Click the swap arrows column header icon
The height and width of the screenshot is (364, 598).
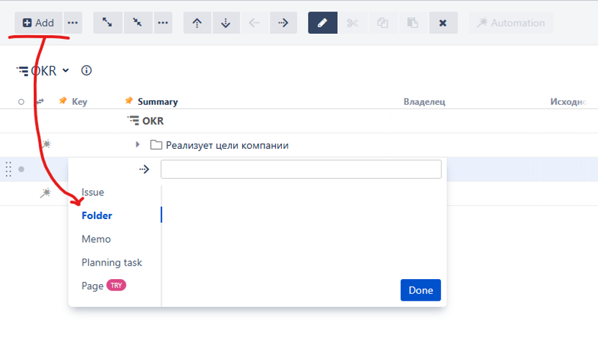(x=40, y=102)
